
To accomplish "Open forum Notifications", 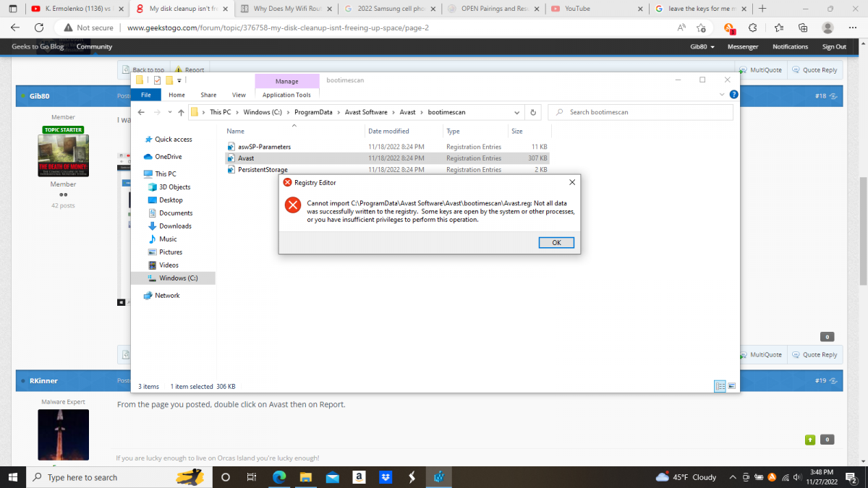I will [790, 46].
